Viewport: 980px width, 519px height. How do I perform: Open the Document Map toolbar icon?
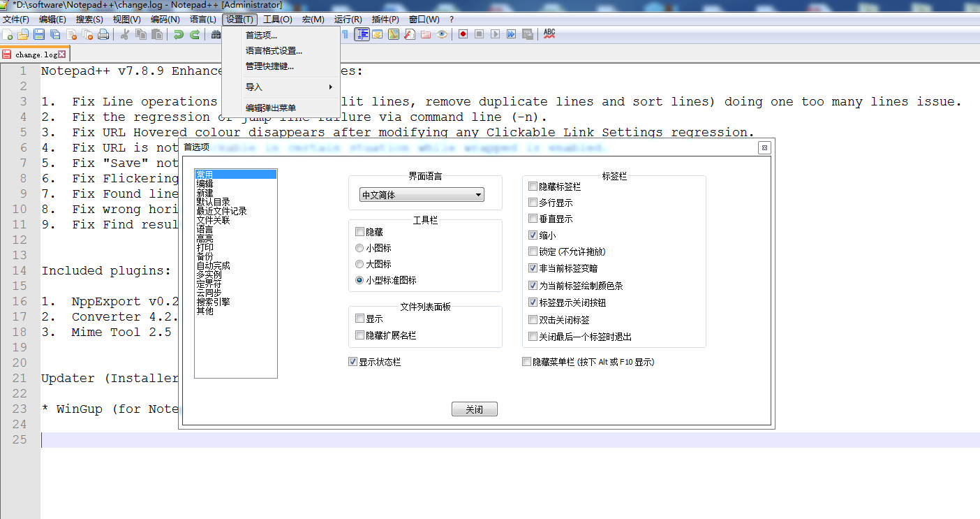(x=394, y=34)
